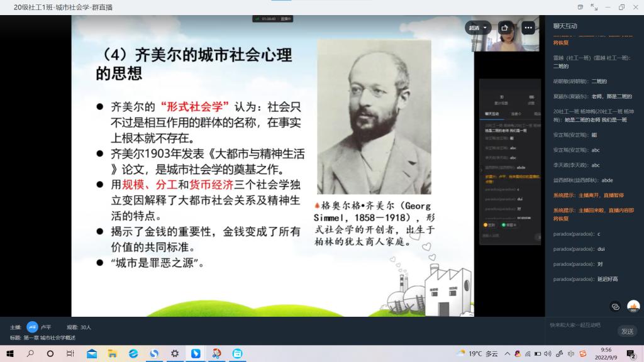Open the 超清 video quality dropdown
The height and width of the screenshot is (362, 644).
(x=477, y=28)
